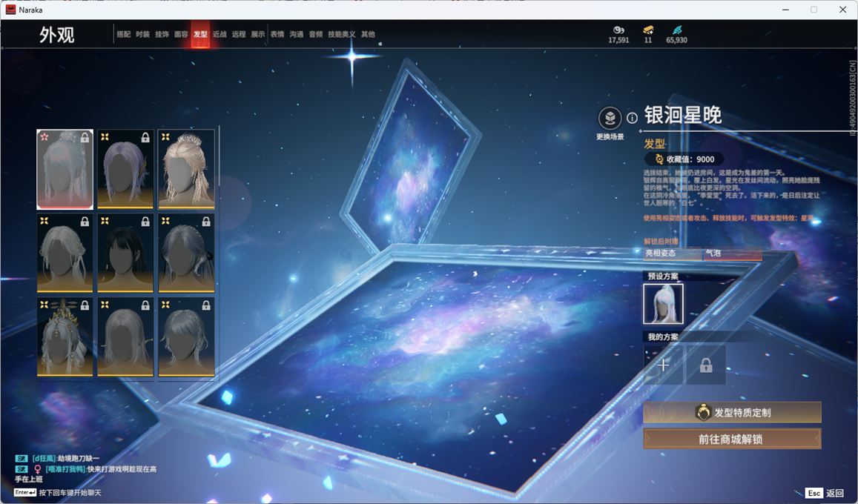Image resolution: width=858 pixels, height=504 pixels.
Task: Click lock icon on black bangs hairstyle
Action: pos(145,222)
